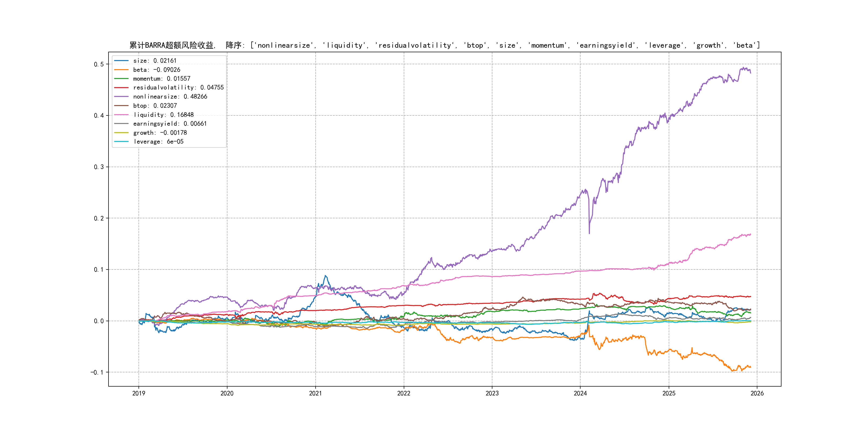Screen dimensions: 868x434
Task: Click the -0.1 y-axis tick label
Action: click(x=97, y=373)
